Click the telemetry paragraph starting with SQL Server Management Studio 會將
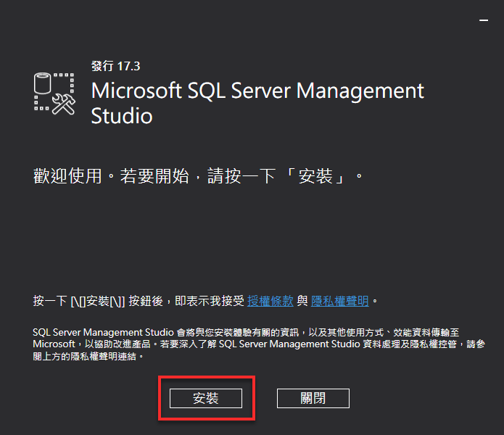Screen dimensions: 504x435 point(259,344)
